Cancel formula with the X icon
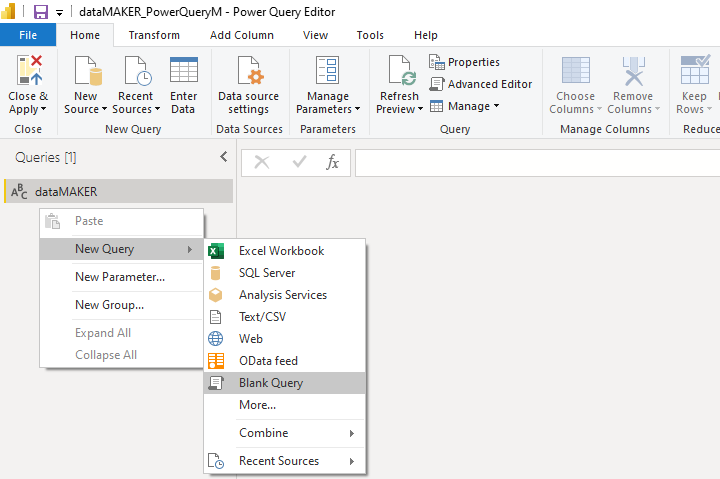 coord(262,162)
